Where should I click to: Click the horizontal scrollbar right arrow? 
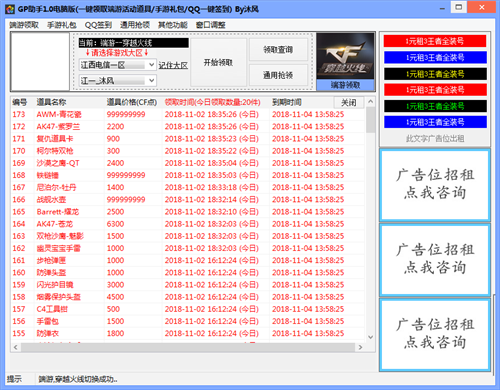tap(360, 347)
